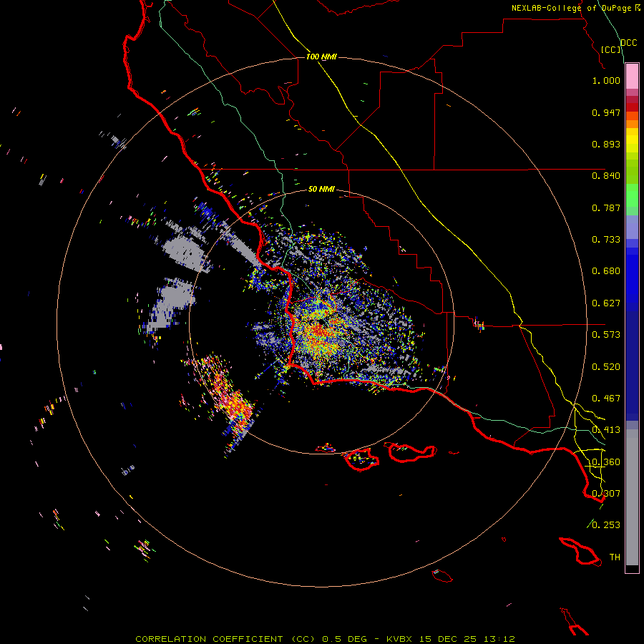Click the 0.680 legend value
644x644 pixels.
pos(606,271)
